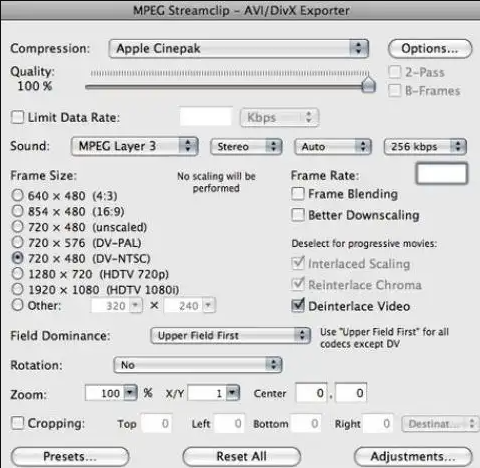Toggle Interlaced Scaling checkbox
Viewport: 480px width, 468px height.
click(x=298, y=263)
